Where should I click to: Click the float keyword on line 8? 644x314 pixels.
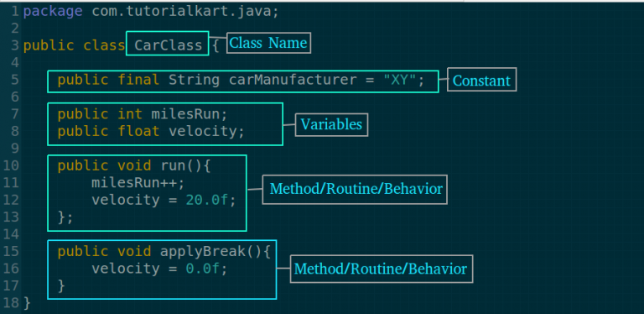click(x=138, y=131)
